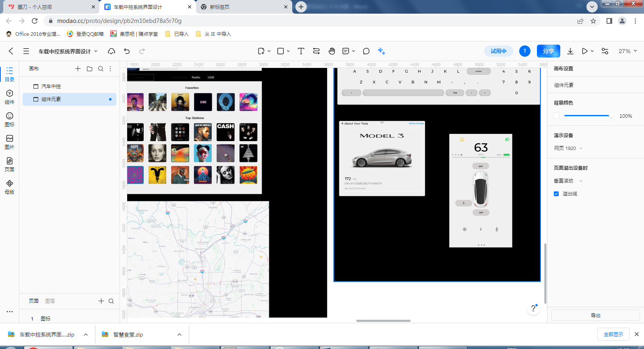Create new folder in canvas list

[x=90, y=69]
